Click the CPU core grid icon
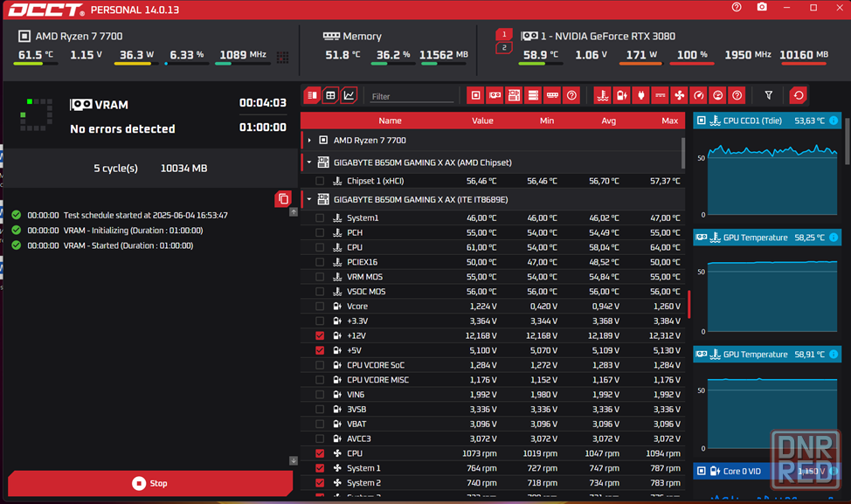 point(283,57)
